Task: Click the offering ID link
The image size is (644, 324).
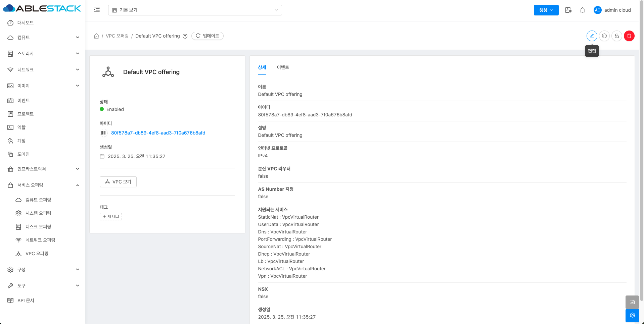Action: tap(158, 133)
